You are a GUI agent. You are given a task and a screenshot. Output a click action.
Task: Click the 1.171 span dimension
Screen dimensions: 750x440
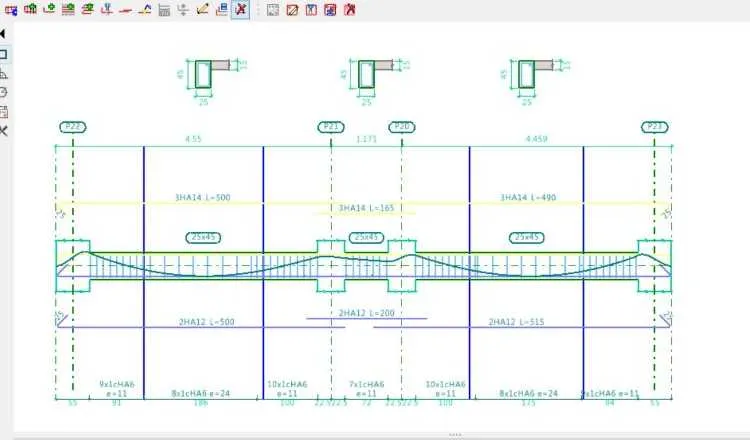pyautogui.click(x=366, y=139)
